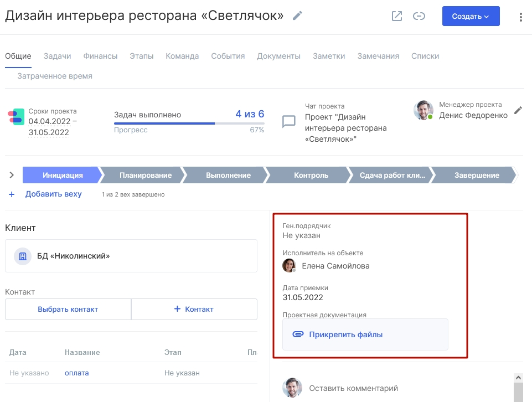Edit project title with pencil icon
This screenshot has width=532, height=402.
(297, 16)
